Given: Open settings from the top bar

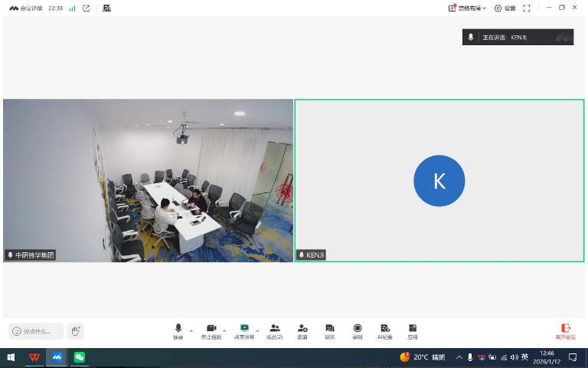Looking at the screenshot, I should click(x=505, y=8).
